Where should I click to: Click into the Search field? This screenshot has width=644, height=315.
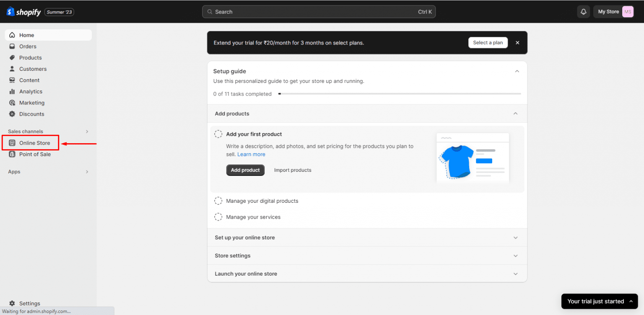319,11
